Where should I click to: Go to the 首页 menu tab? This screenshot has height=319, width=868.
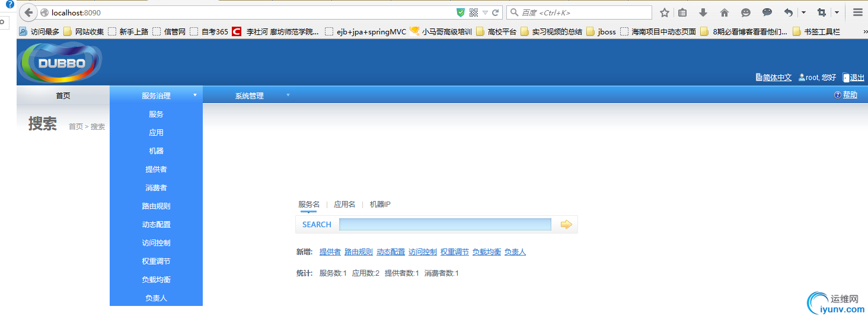63,95
